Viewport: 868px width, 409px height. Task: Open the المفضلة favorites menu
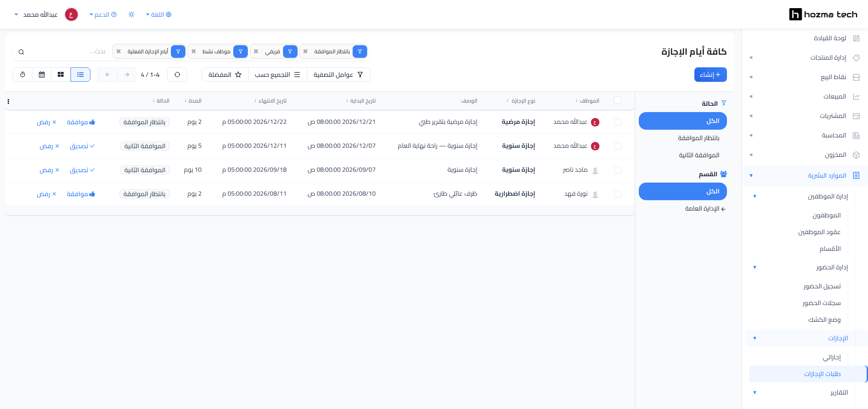click(225, 75)
